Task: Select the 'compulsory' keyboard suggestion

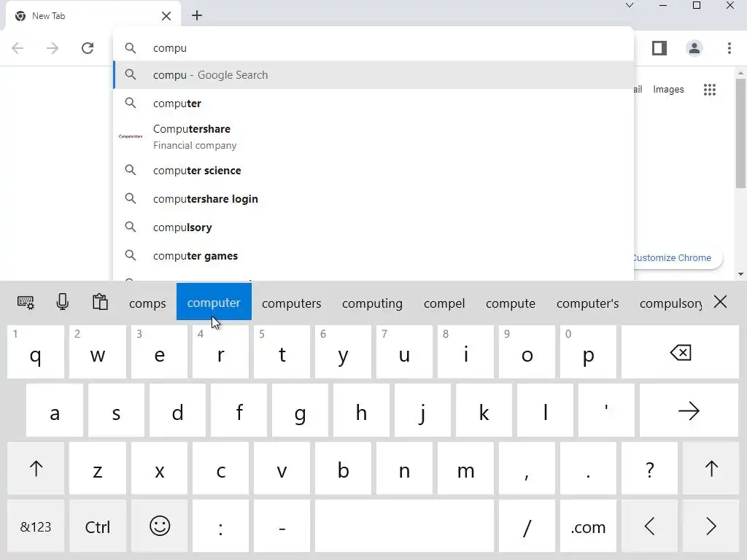Action: (671, 303)
